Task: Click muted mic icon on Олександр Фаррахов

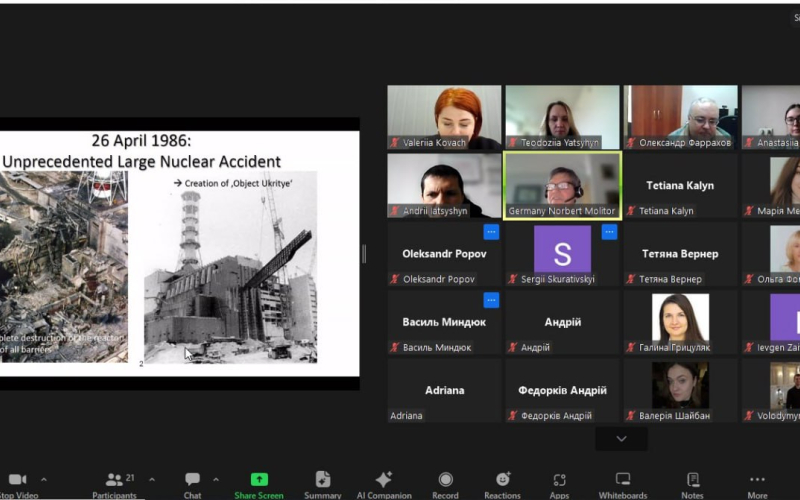Action: [x=631, y=143]
